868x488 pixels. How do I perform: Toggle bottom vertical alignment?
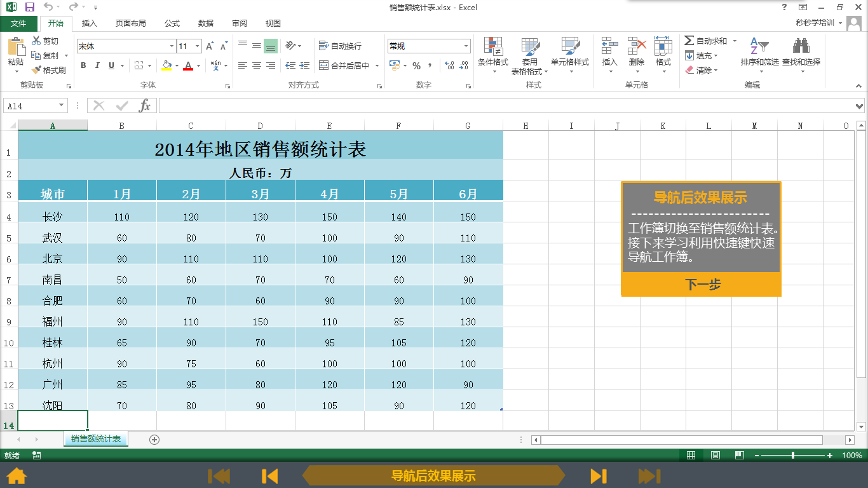(271, 46)
